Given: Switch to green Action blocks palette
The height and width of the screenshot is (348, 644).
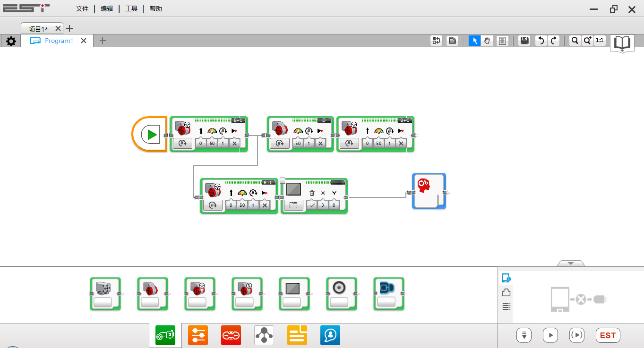Looking at the screenshot, I should point(165,335).
